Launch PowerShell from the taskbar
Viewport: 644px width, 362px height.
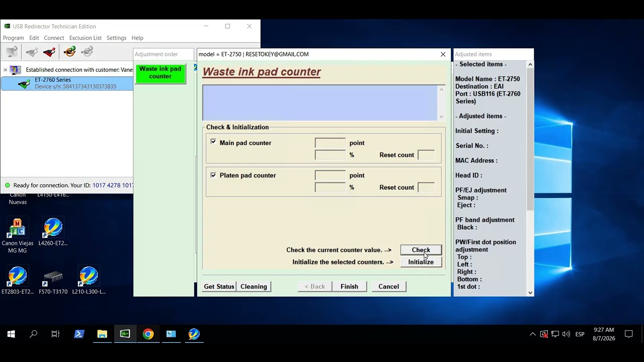[x=79, y=334]
